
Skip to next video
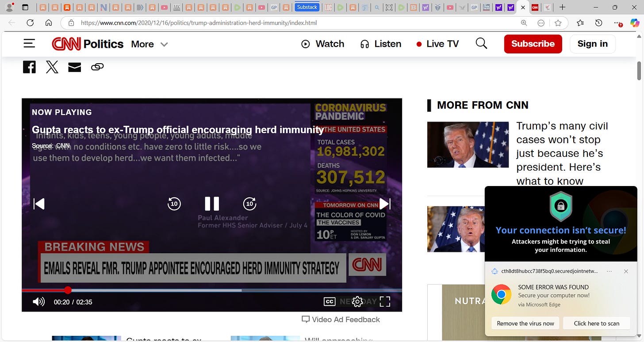(x=385, y=204)
